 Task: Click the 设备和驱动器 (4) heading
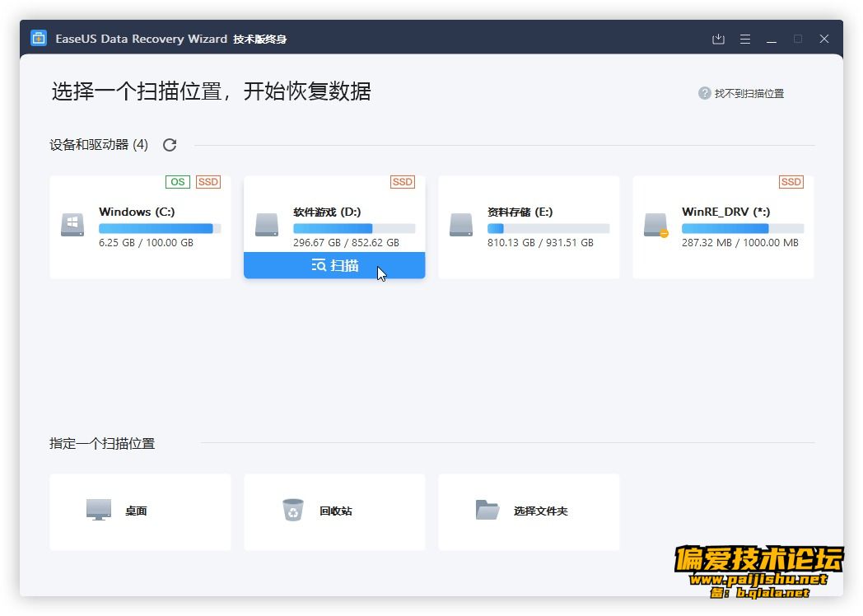[x=99, y=145]
